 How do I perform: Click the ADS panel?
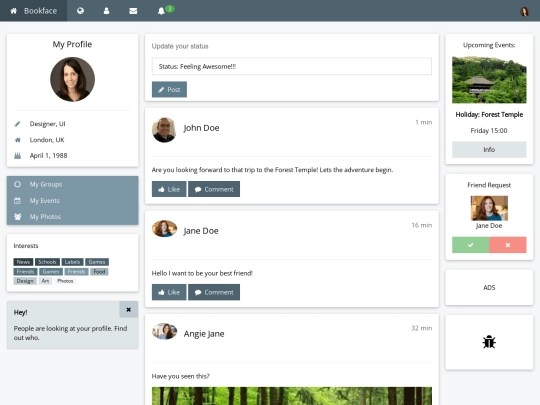click(489, 288)
